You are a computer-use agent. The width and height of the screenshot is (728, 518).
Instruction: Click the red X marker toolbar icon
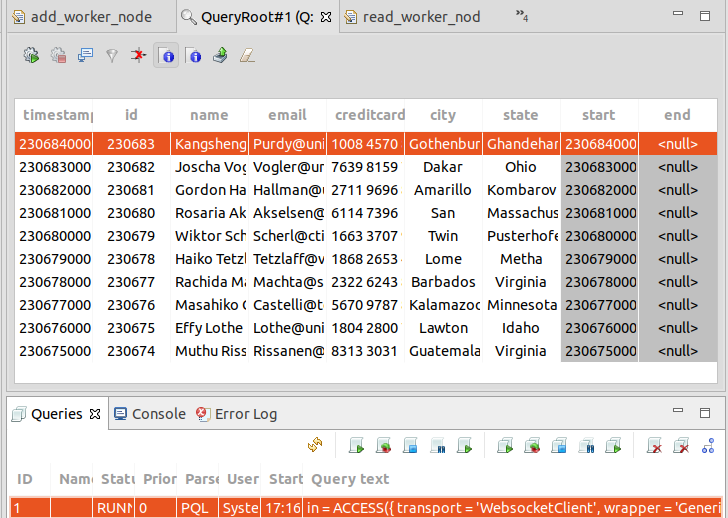[x=139, y=56]
